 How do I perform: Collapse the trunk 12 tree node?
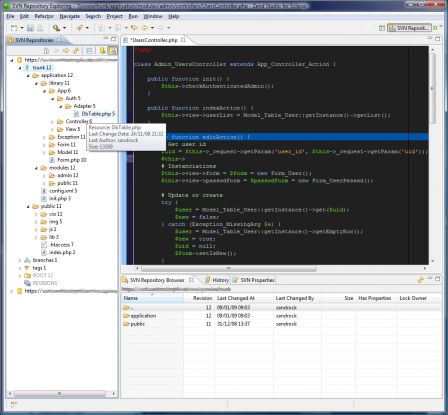click(x=20, y=68)
